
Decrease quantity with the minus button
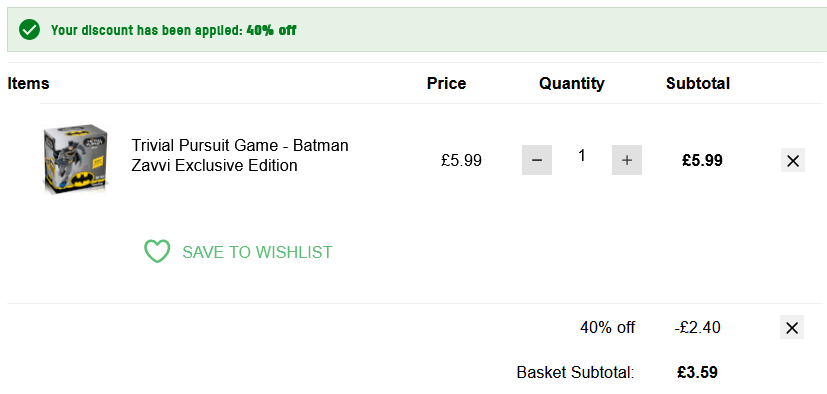pos(537,160)
